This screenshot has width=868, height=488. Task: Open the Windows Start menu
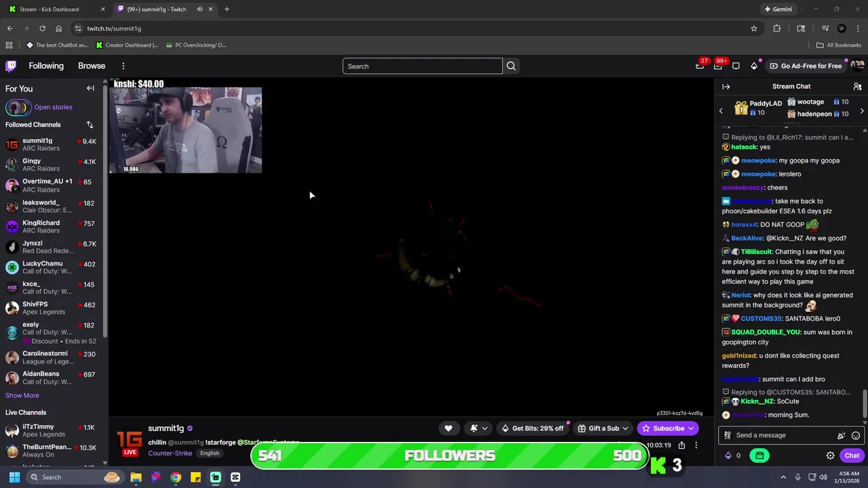(x=14, y=477)
